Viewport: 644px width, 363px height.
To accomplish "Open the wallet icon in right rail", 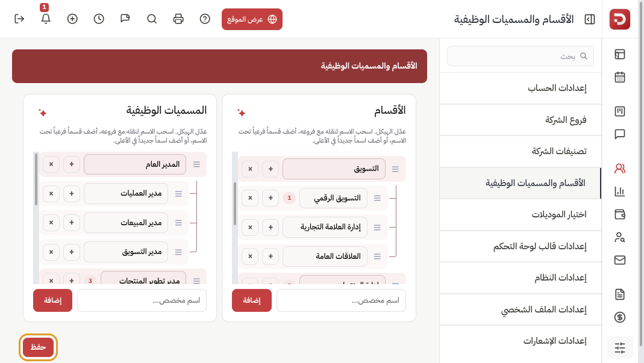I will pos(620,214).
